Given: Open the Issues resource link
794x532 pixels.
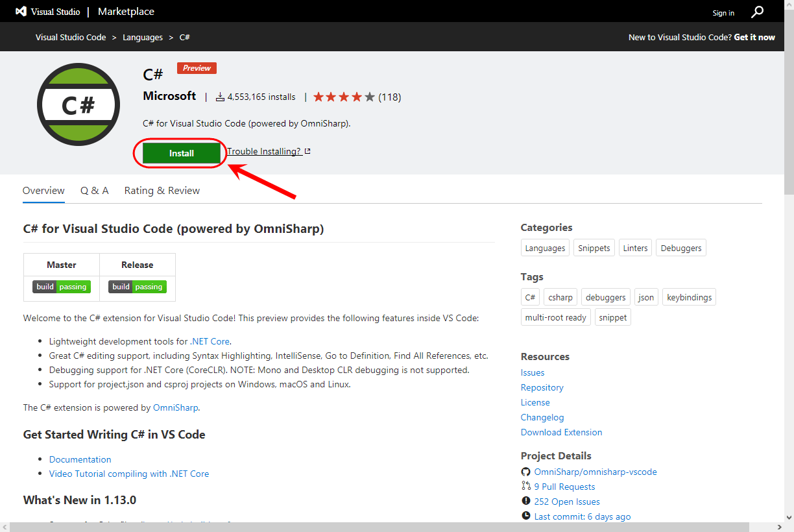Looking at the screenshot, I should click(533, 372).
